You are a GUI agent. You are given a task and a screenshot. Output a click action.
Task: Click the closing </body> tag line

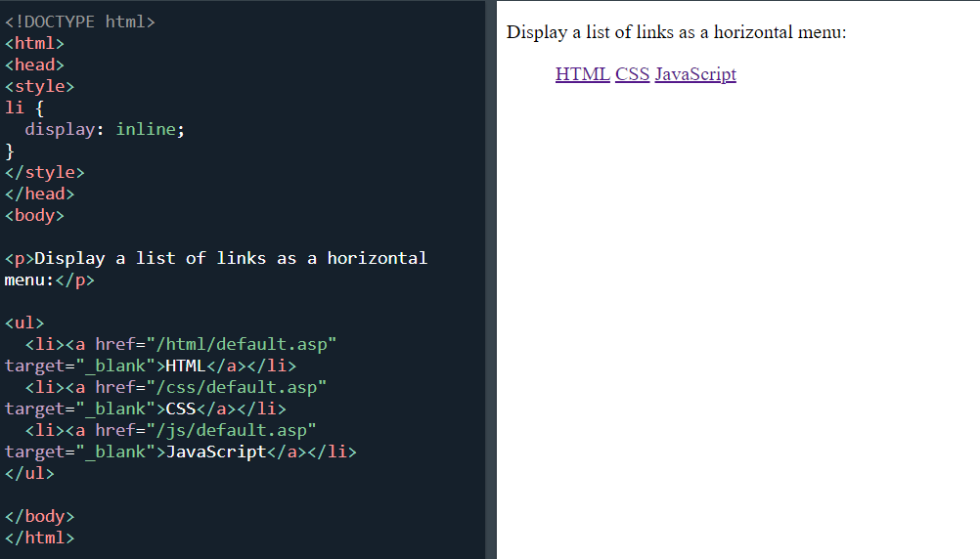click(39, 517)
